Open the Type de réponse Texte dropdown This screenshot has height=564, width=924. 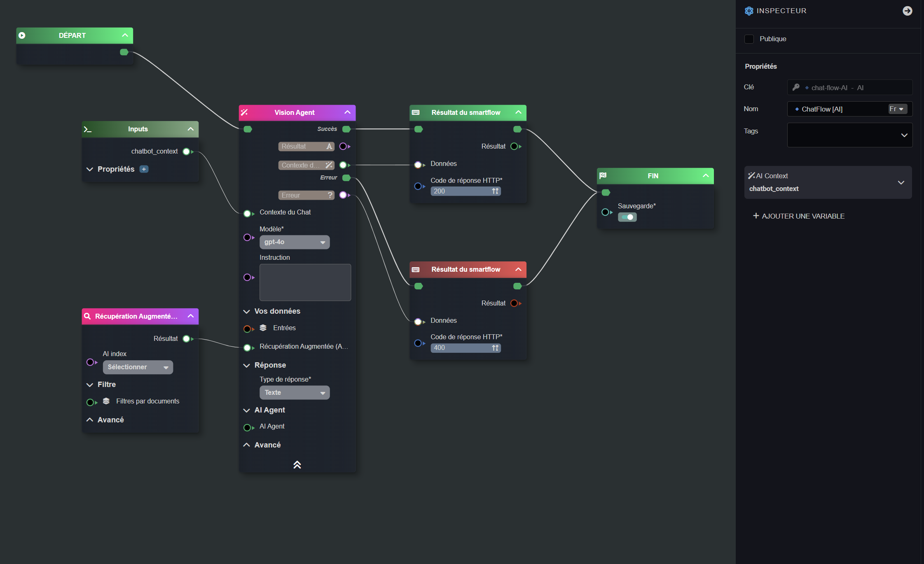tap(294, 393)
